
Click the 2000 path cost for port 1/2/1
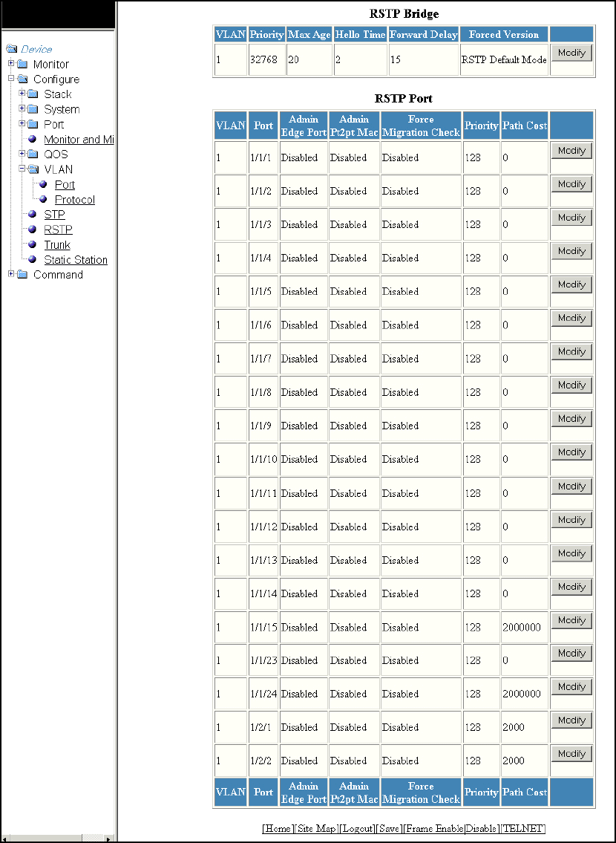coord(514,727)
